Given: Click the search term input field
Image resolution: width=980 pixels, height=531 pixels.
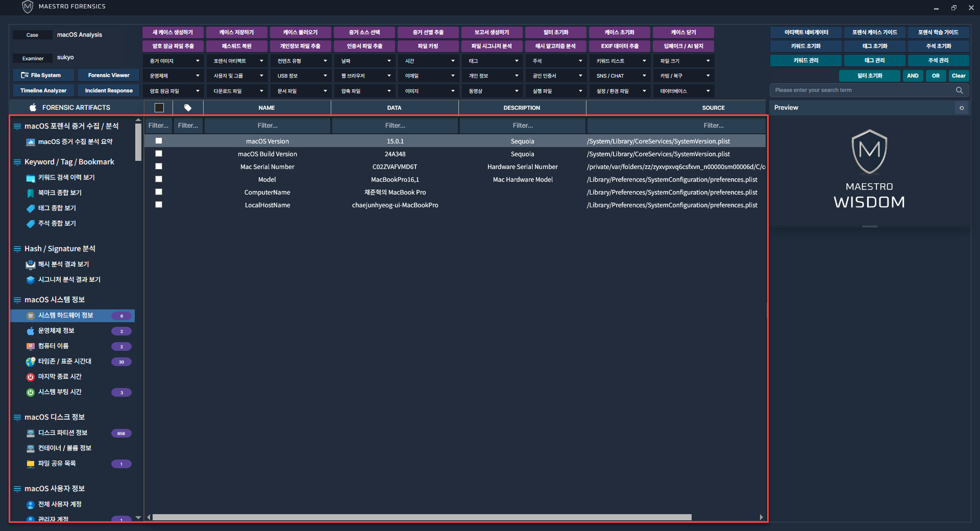Looking at the screenshot, I should (x=862, y=90).
